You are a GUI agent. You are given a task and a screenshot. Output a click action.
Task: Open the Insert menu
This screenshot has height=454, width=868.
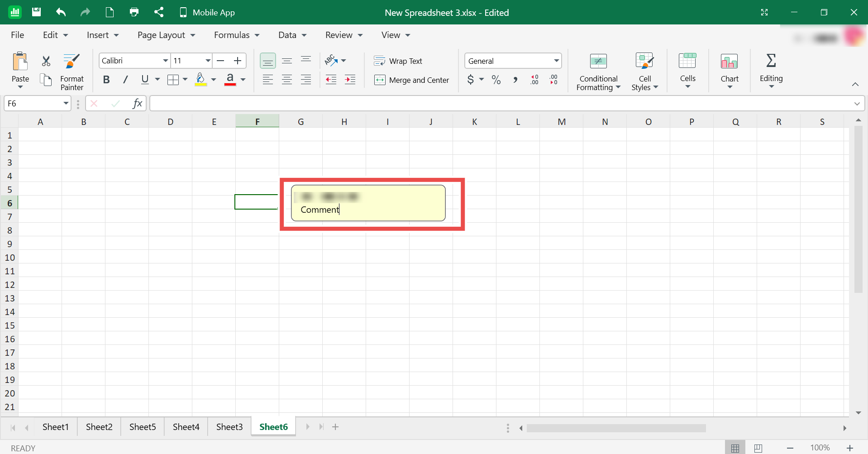pos(103,35)
